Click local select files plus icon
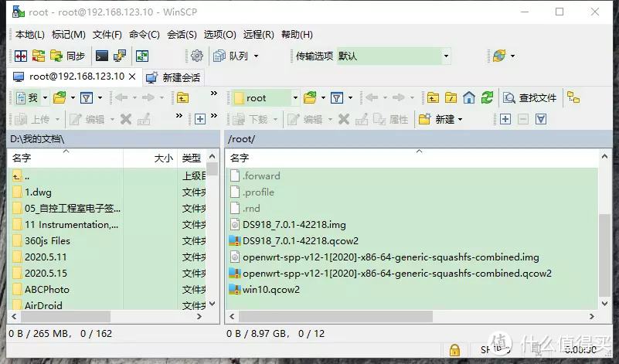Image resolution: width=619 pixels, height=364 pixels. click(200, 119)
